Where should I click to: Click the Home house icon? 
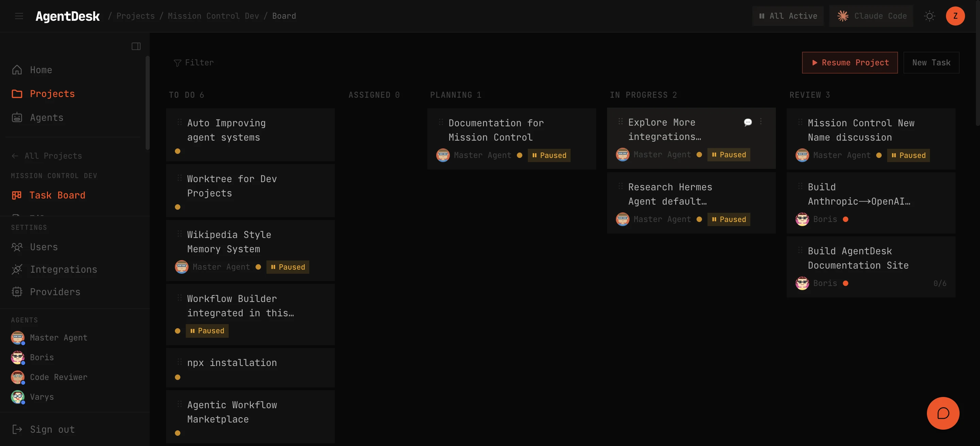point(17,70)
